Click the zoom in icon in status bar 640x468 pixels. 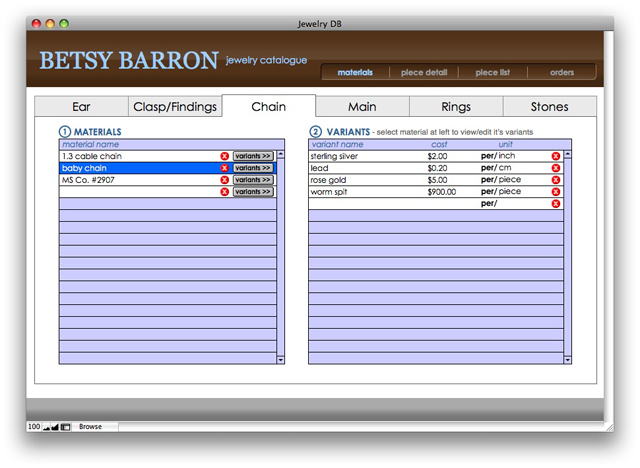(x=55, y=427)
